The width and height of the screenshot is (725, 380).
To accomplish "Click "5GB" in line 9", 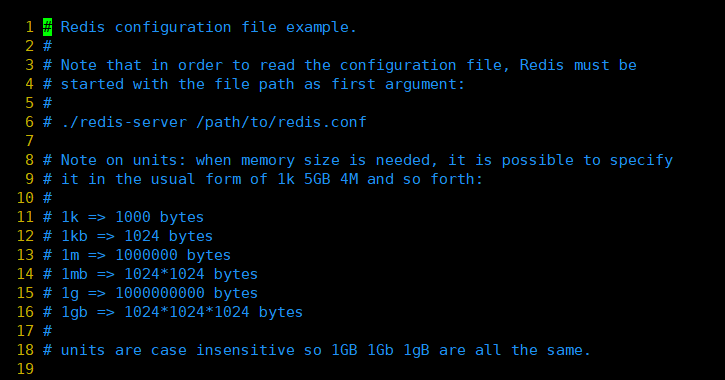I will 317,179.
